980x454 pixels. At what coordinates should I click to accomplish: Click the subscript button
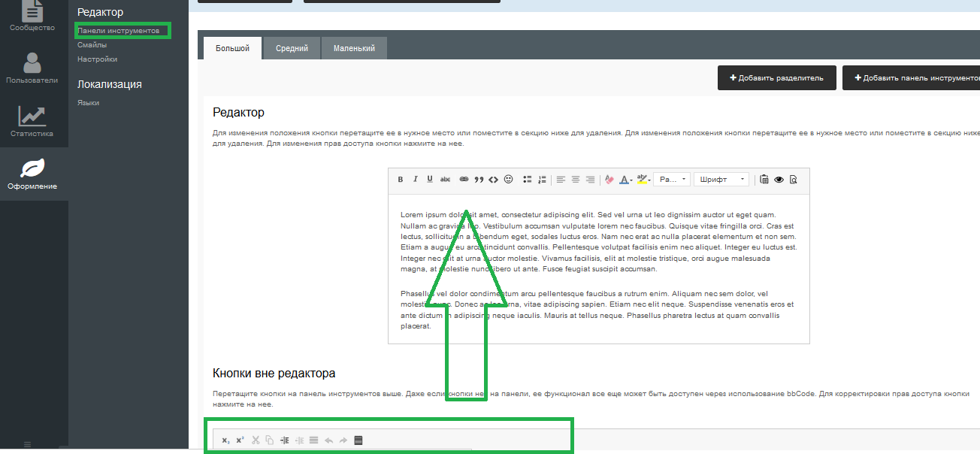point(225,440)
